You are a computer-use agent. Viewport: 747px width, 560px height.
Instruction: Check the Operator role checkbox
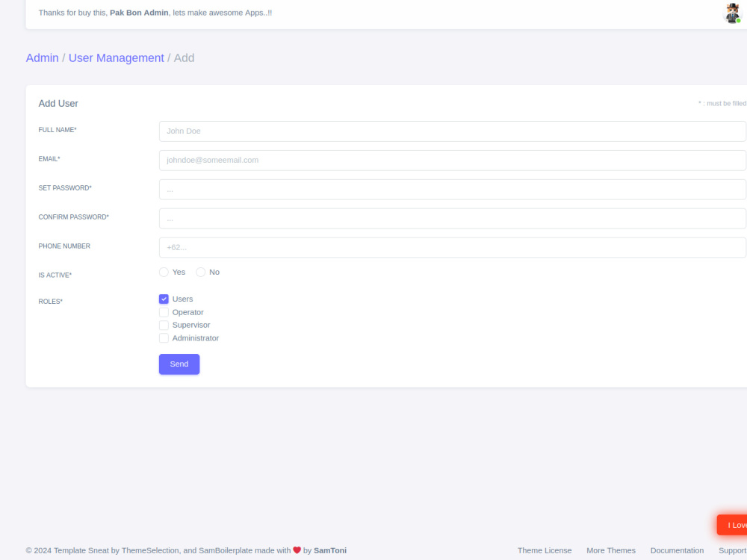(x=164, y=312)
